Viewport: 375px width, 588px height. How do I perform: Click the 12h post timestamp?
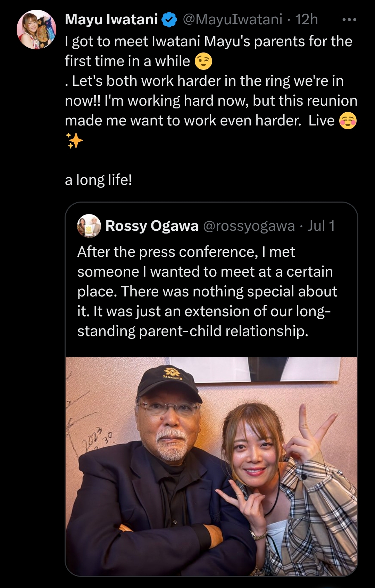pyautogui.click(x=307, y=19)
